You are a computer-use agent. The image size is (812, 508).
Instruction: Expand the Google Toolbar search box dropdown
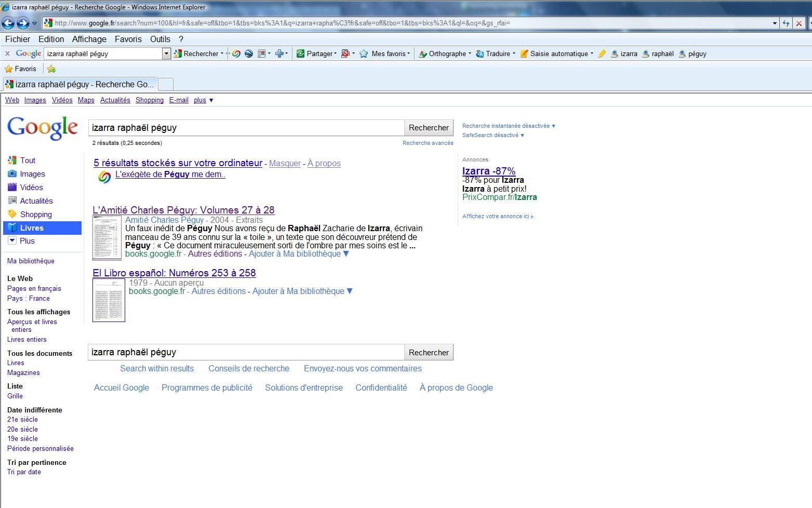pos(166,54)
